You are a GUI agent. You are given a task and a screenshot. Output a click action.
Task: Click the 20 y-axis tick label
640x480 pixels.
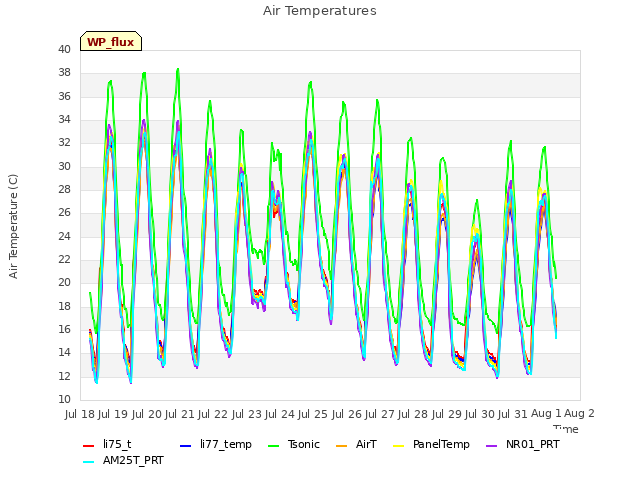click(64, 282)
